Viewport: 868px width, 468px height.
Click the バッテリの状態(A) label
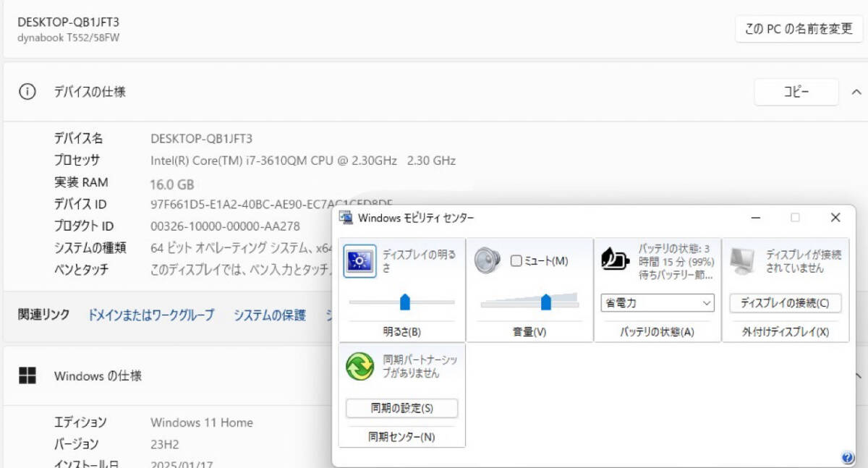[657, 332]
